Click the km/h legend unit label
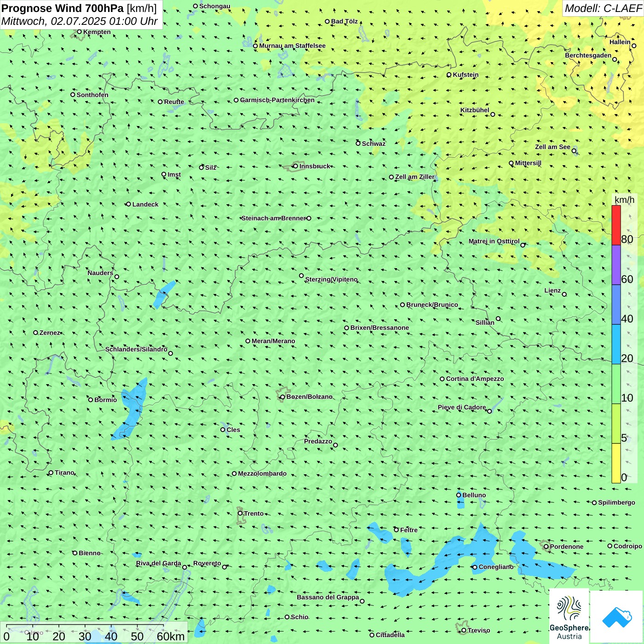The image size is (644, 644). click(x=625, y=200)
